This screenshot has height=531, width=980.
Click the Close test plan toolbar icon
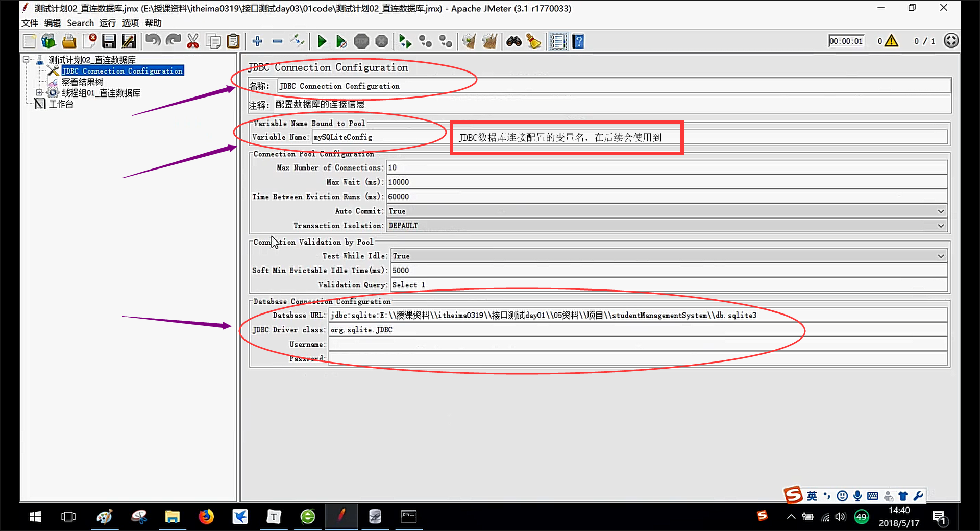coord(89,41)
